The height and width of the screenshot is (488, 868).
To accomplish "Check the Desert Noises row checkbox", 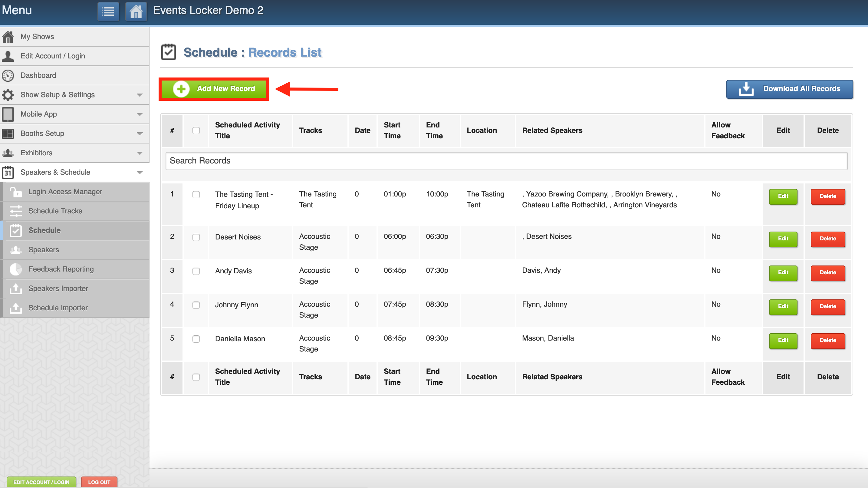I will [196, 237].
